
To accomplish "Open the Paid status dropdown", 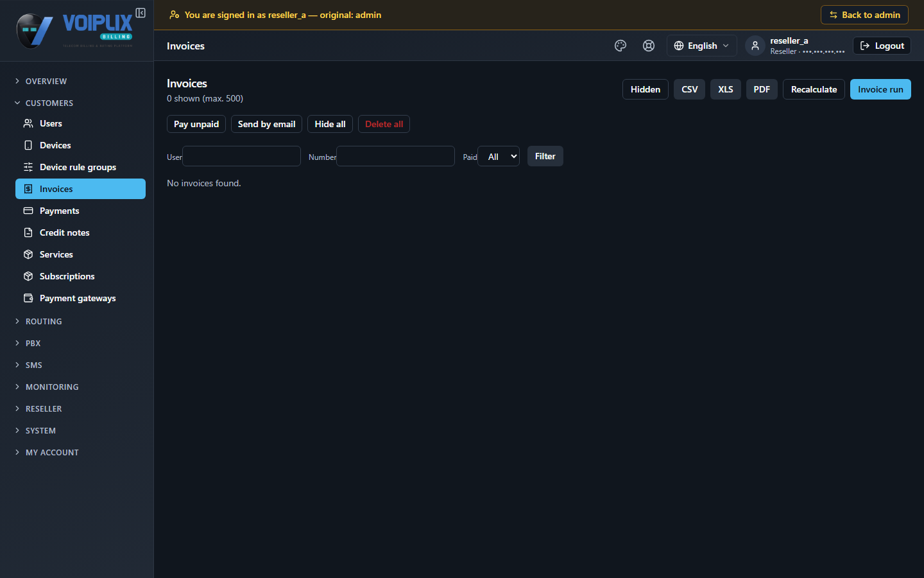I will [499, 156].
